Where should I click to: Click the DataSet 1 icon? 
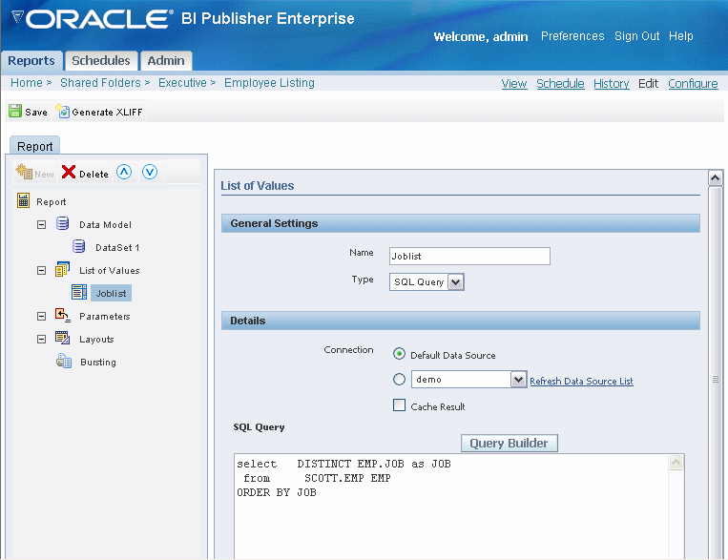pyautogui.click(x=79, y=246)
